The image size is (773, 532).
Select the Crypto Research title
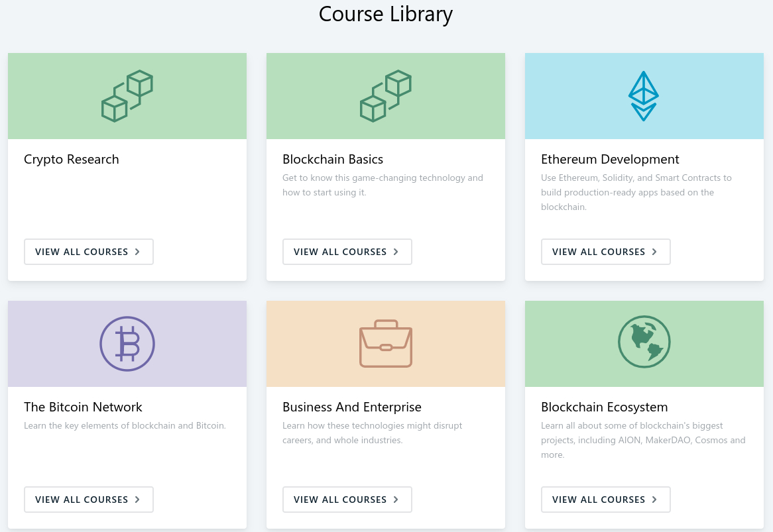[x=72, y=160]
